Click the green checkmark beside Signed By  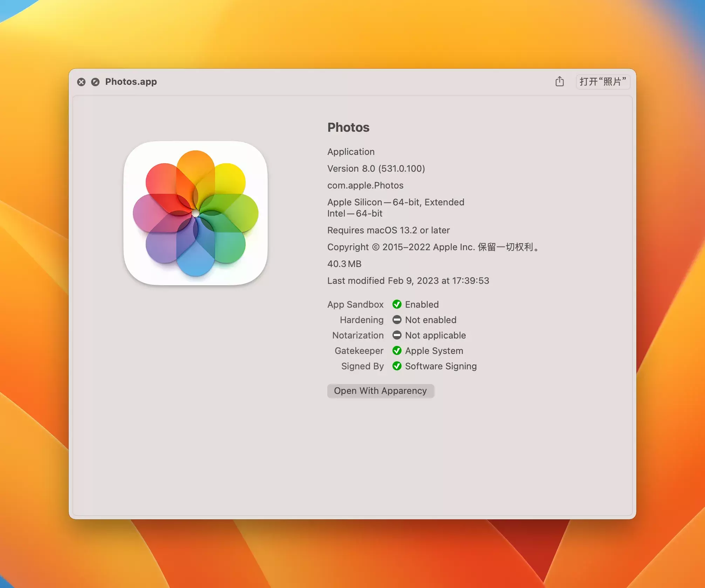[x=397, y=366]
